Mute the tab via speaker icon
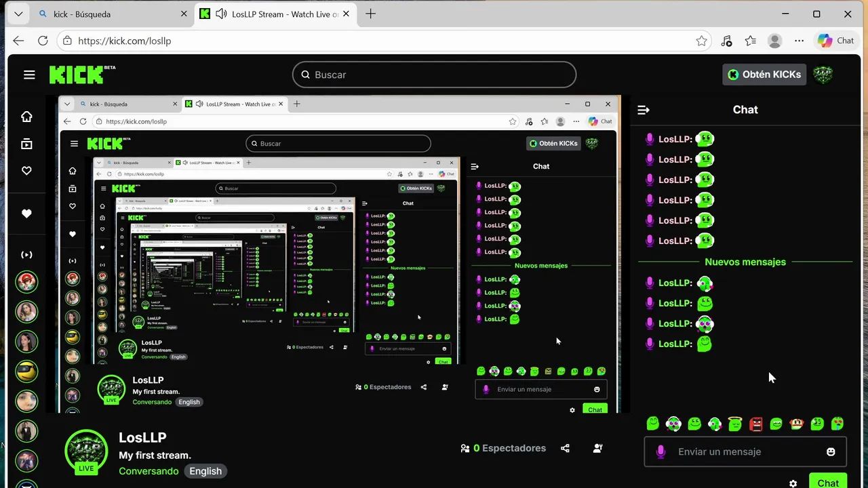 (221, 14)
